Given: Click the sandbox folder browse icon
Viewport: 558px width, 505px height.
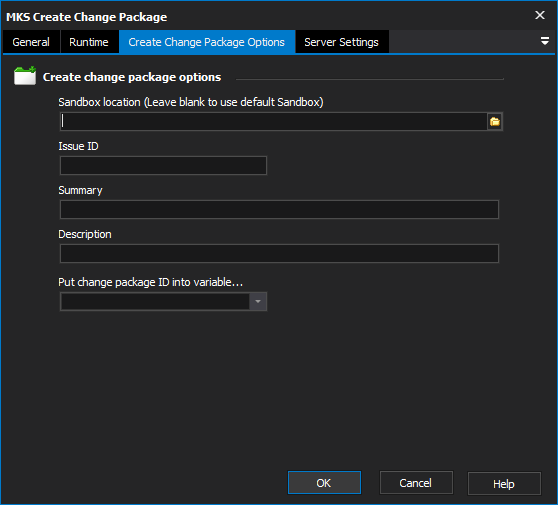Looking at the screenshot, I should (495, 122).
